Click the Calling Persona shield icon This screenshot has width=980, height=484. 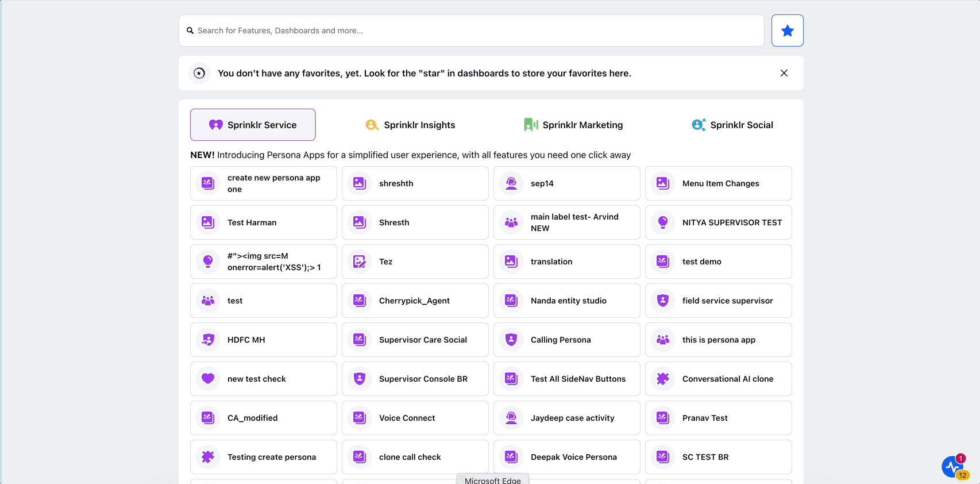(x=511, y=340)
